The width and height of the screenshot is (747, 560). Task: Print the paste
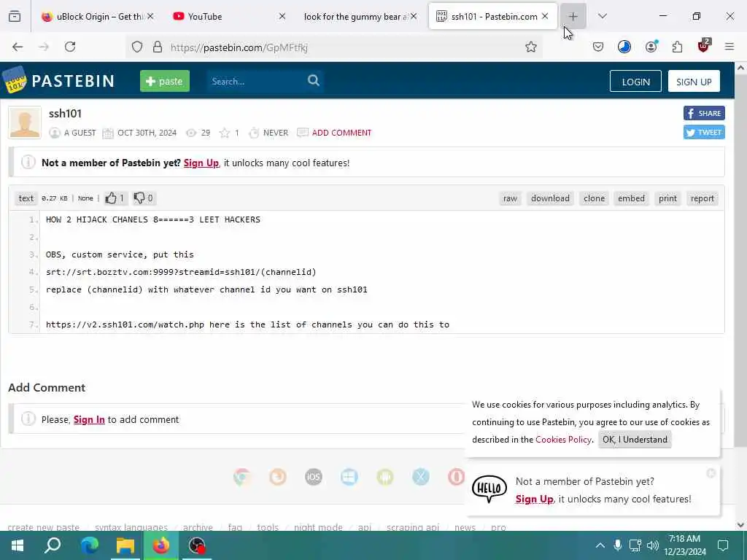(667, 198)
